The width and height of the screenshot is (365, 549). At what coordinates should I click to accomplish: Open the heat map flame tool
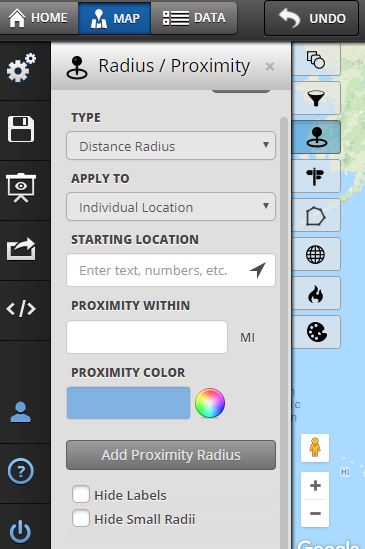click(x=316, y=293)
